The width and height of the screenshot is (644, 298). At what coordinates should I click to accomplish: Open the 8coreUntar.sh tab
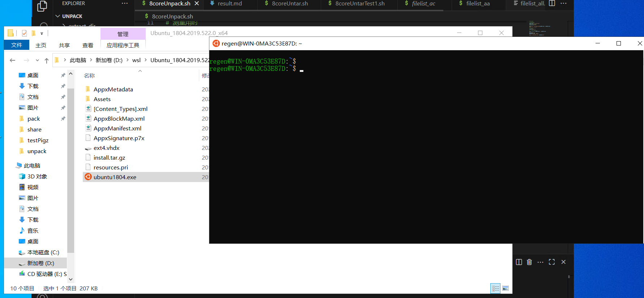click(290, 4)
